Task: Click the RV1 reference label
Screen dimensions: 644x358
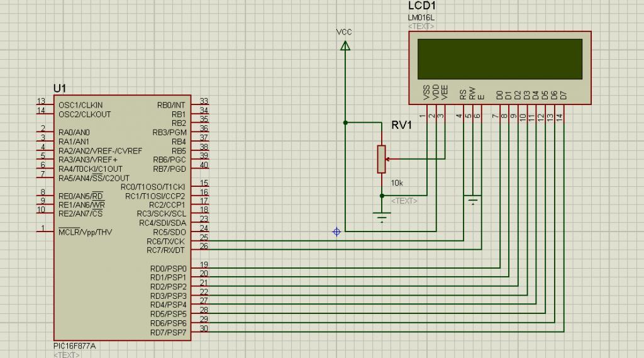Action: tap(401, 125)
